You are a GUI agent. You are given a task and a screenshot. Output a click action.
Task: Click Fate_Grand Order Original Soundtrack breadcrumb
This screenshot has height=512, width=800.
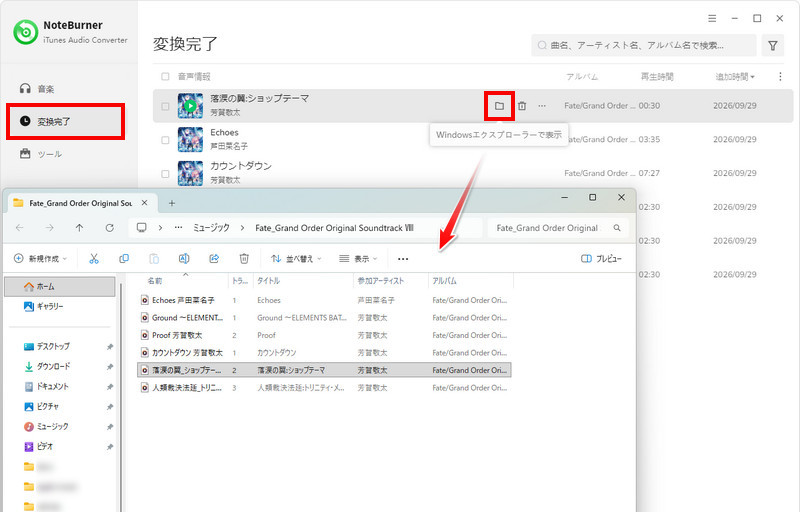[334, 228]
